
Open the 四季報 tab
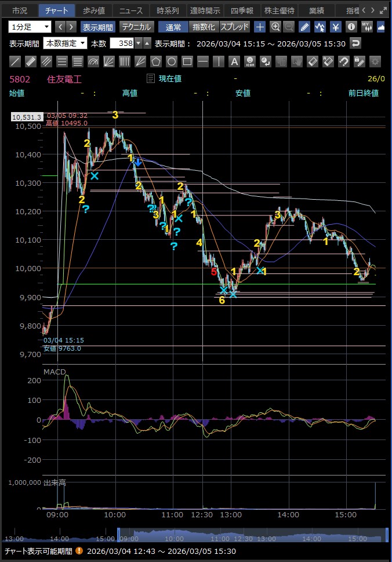pyautogui.click(x=242, y=10)
